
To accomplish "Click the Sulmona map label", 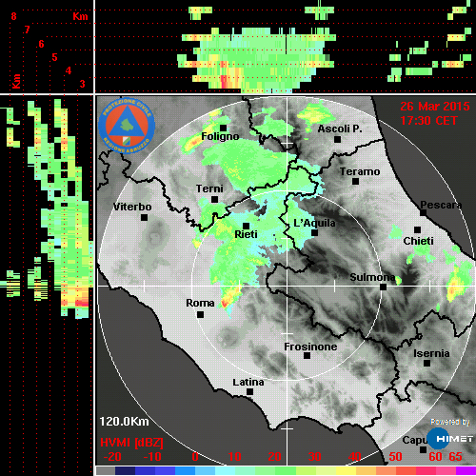I will click(372, 277).
